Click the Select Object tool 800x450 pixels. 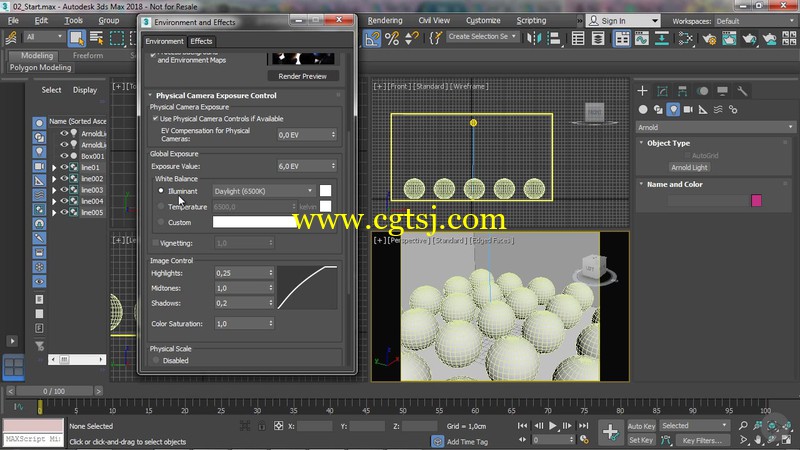coord(77,38)
